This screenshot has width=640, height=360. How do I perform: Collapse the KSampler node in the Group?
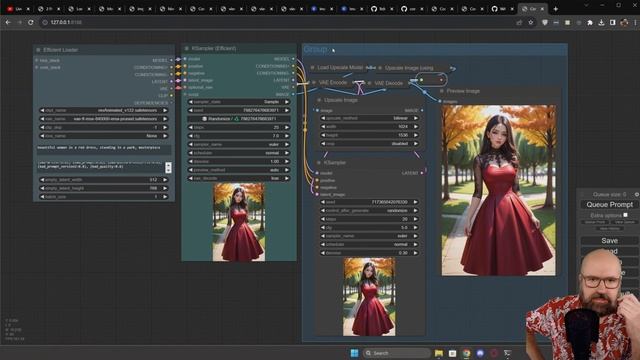[x=319, y=162]
